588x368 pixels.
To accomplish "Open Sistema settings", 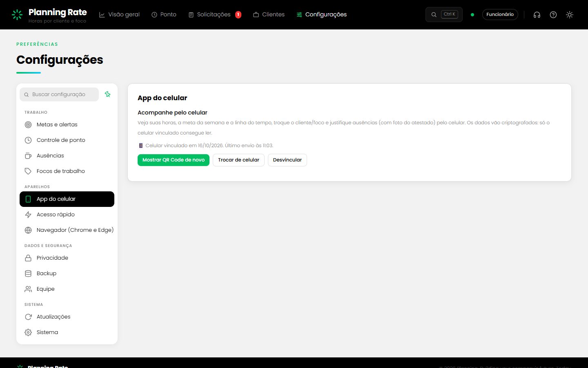I will [x=67, y=332].
